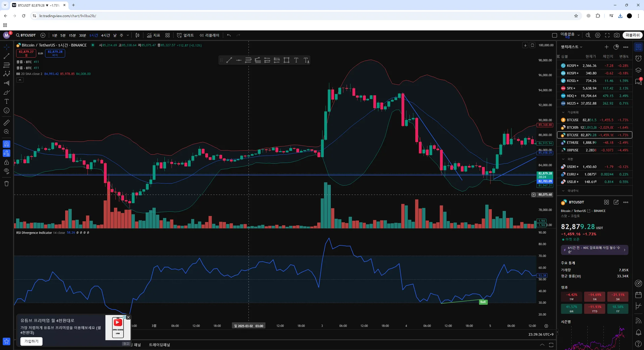This screenshot has height=350, width=644.
Task: Open the Fibonacci retracement tools
Action: pyautogui.click(x=6, y=65)
